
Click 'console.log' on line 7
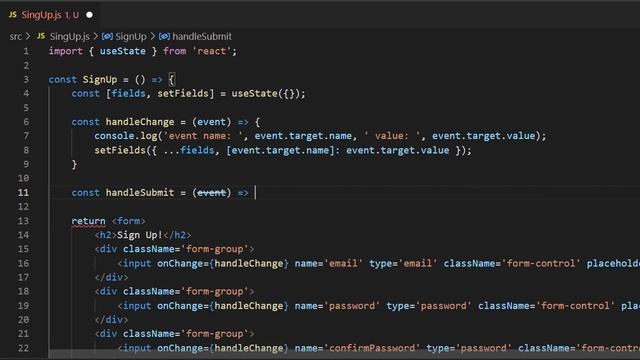pos(126,136)
